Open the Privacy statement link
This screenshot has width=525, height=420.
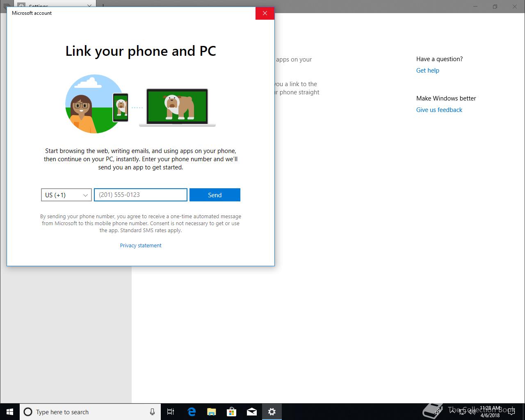click(x=141, y=245)
